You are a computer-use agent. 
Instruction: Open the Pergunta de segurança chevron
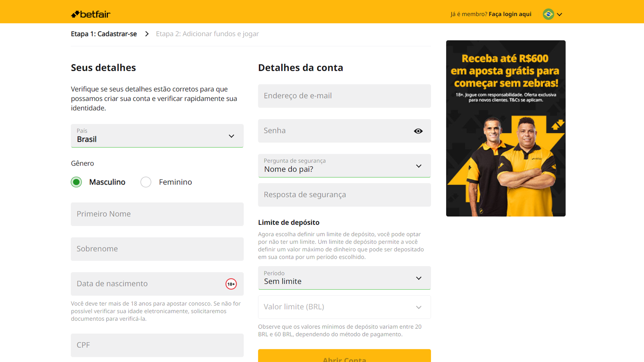point(418,166)
